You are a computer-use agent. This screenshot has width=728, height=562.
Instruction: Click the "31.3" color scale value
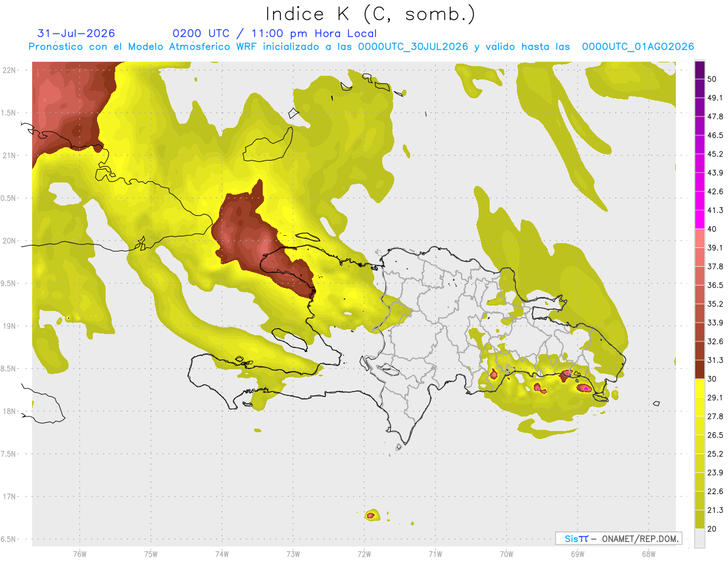(x=715, y=360)
